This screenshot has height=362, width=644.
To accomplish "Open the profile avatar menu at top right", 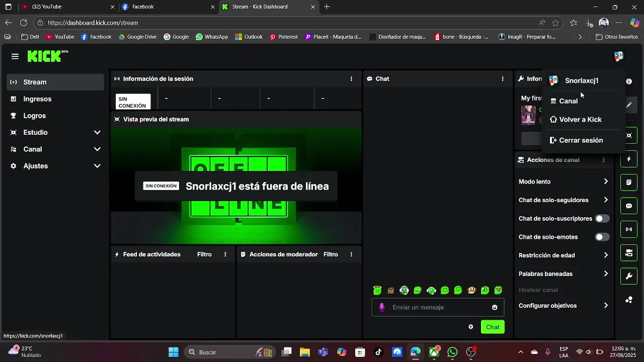I will [619, 56].
